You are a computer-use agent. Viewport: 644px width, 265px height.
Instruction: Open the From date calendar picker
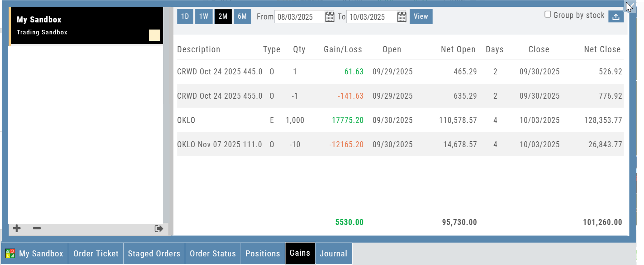coord(329,17)
